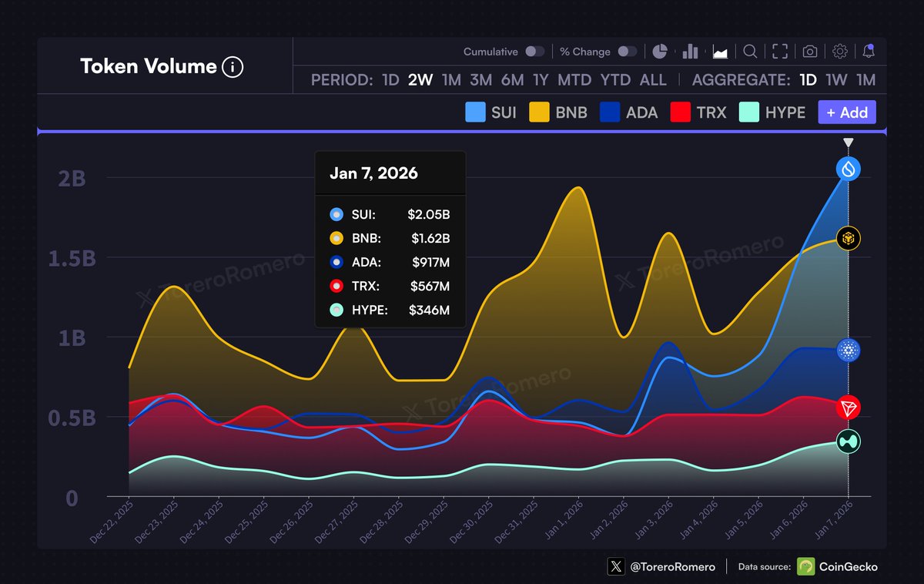Click the search magnifier icon
The image size is (924, 584).
[x=750, y=51]
